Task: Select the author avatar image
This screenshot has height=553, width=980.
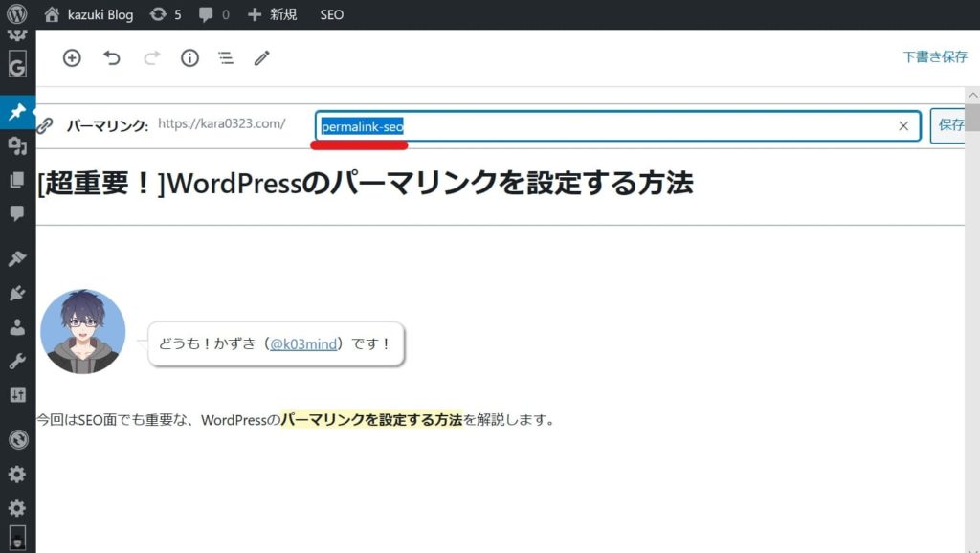Action: point(82,331)
